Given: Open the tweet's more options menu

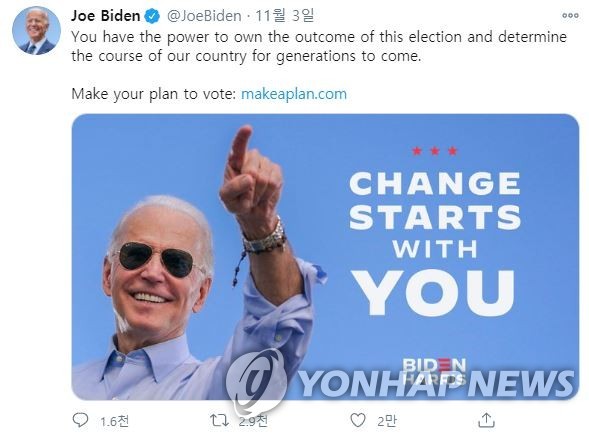Looking at the screenshot, I should coord(570,15).
